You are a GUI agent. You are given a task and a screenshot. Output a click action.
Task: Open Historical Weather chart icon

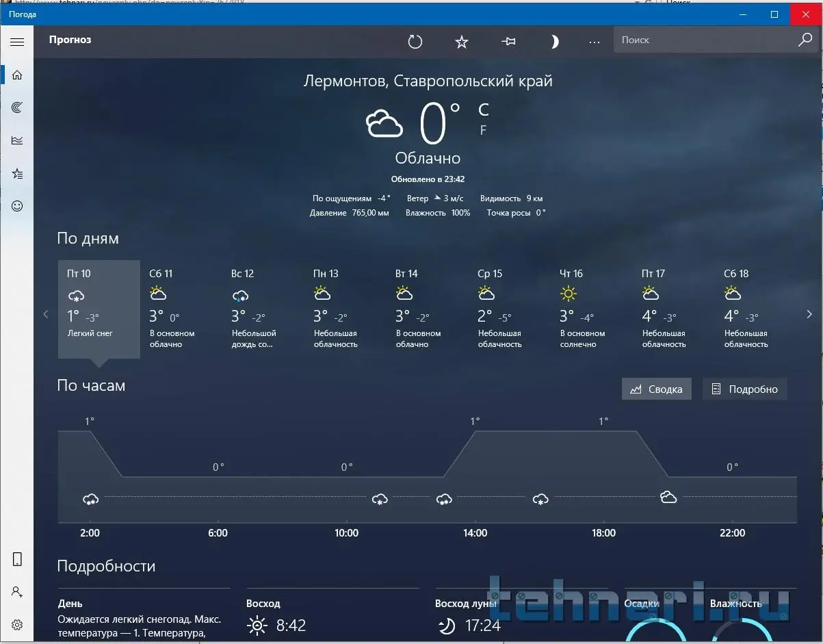tap(17, 140)
